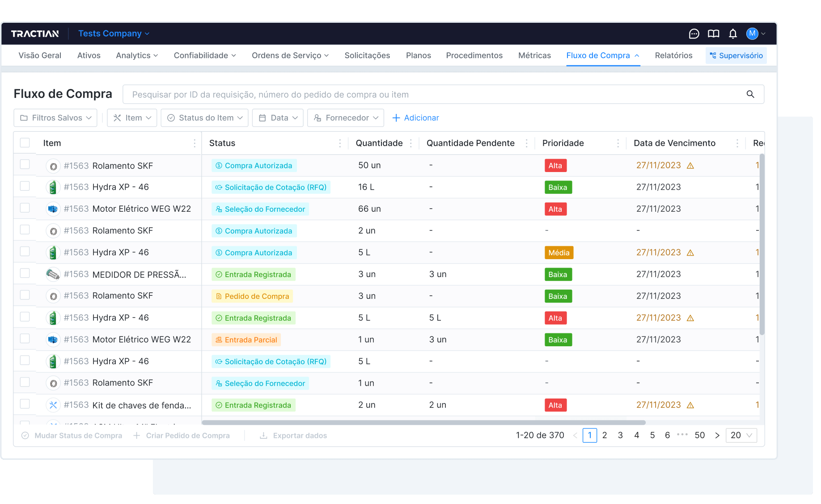Screen dimensions: 821x504
Task: Open the chat messages icon
Action: pos(694,34)
